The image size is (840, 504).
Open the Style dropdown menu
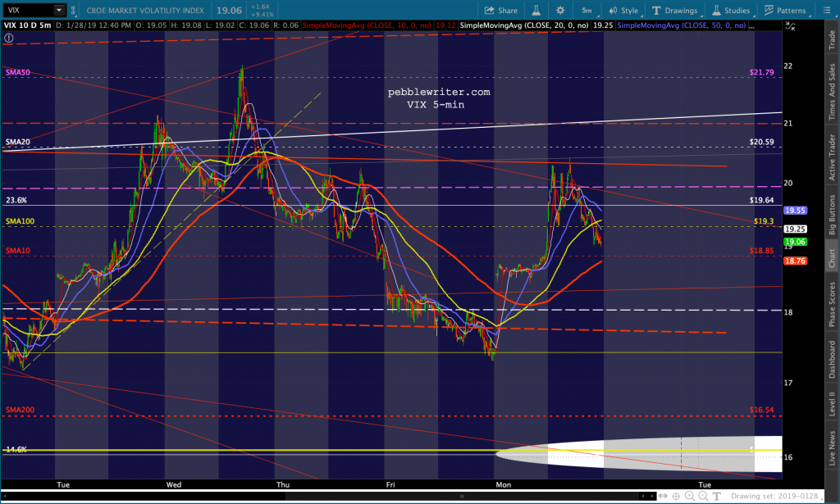tap(623, 10)
